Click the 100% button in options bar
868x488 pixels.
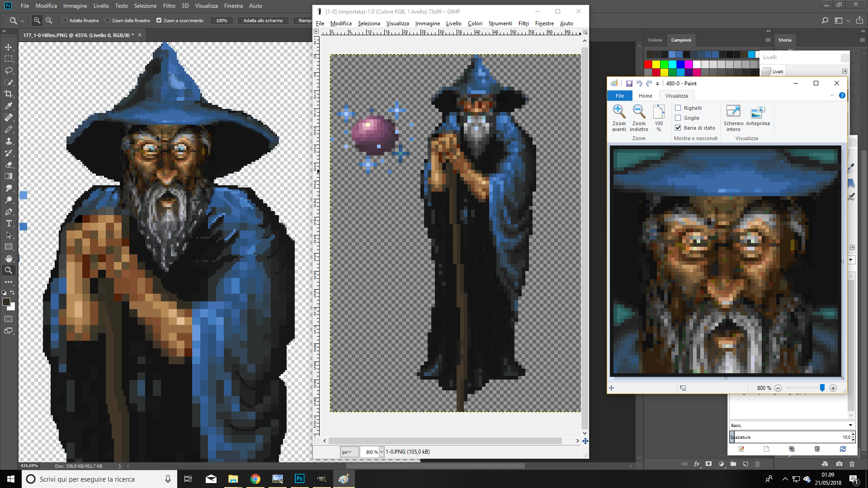(222, 20)
